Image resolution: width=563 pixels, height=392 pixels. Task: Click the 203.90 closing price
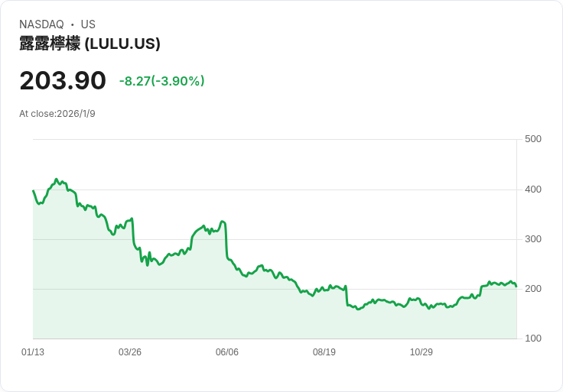(x=63, y=81)
